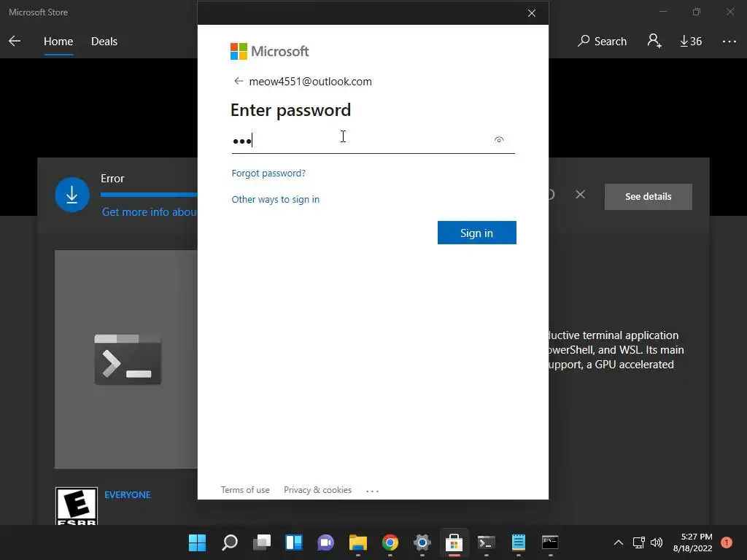Screen dimensions: 747x560
Task: Click the Store back arrow icon
Action: point(15,42)
